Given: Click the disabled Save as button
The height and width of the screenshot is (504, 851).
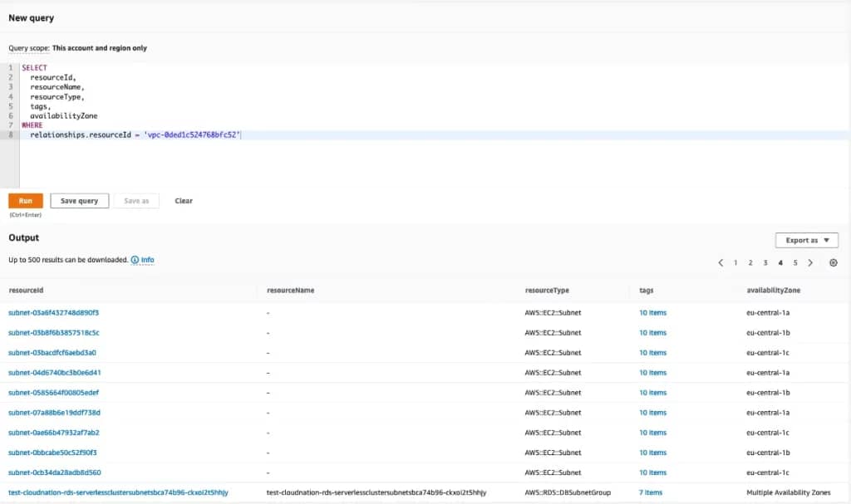Looking at the screenshot, I should point(136,201).
